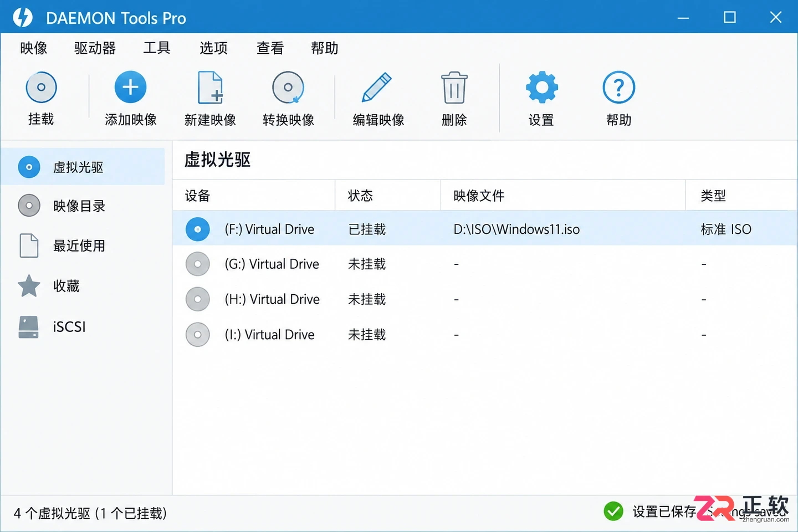This screenshot has width=798, height=532.
Task: Click the DAEMON Tools lightning logo icon
Action: [x=23, y=17]
